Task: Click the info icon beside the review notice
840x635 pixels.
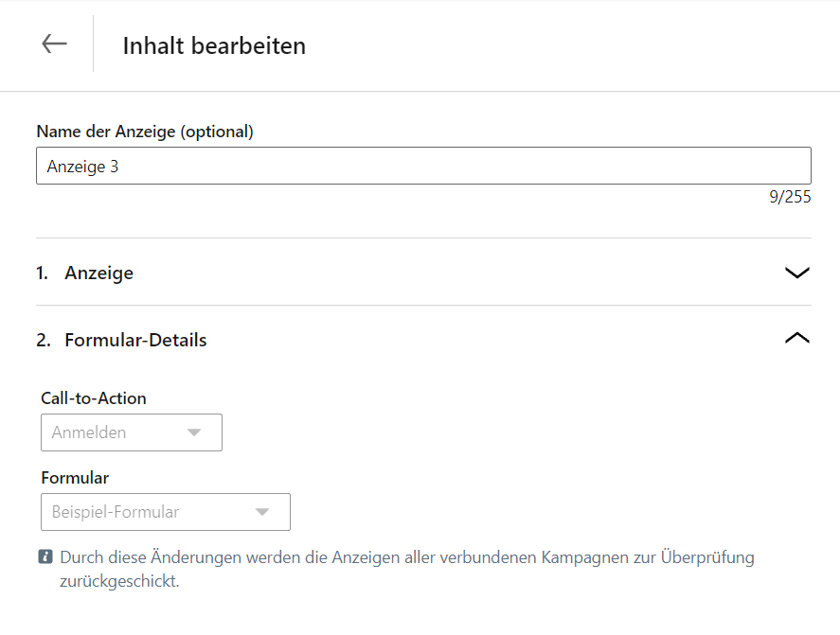Action: 45,556
